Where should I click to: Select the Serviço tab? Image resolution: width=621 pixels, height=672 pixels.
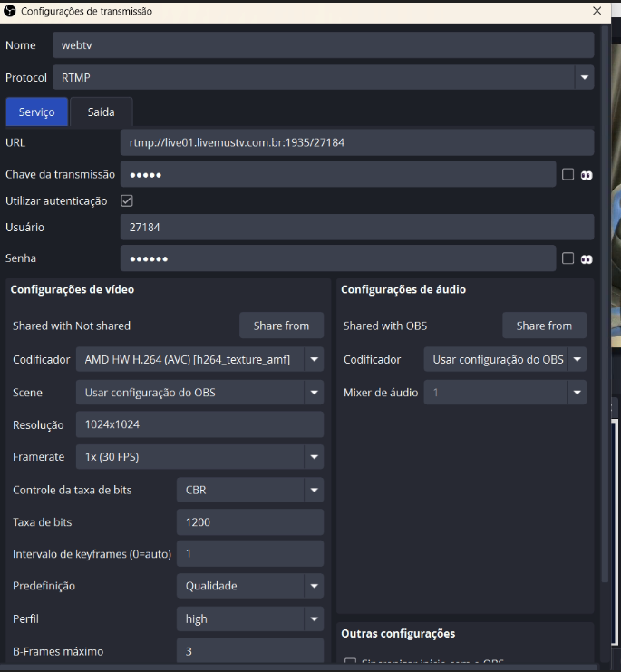coord(37,112)
